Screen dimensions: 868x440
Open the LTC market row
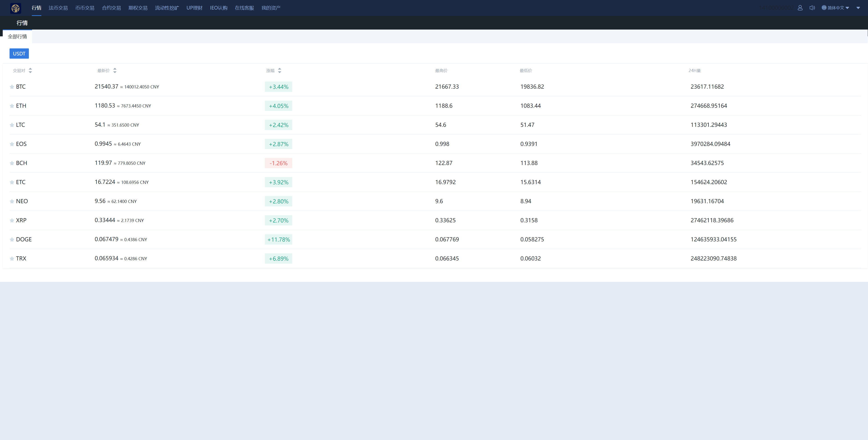tap(20, 125)
